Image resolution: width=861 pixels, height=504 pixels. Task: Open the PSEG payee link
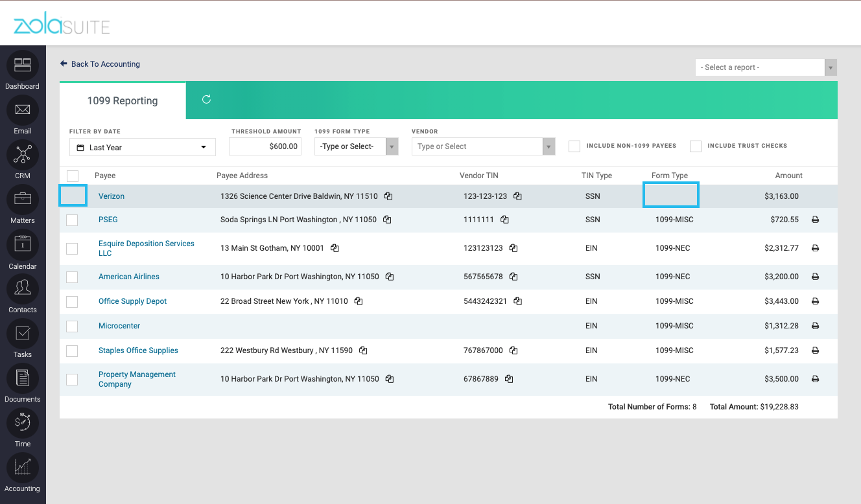click(108, 220)
